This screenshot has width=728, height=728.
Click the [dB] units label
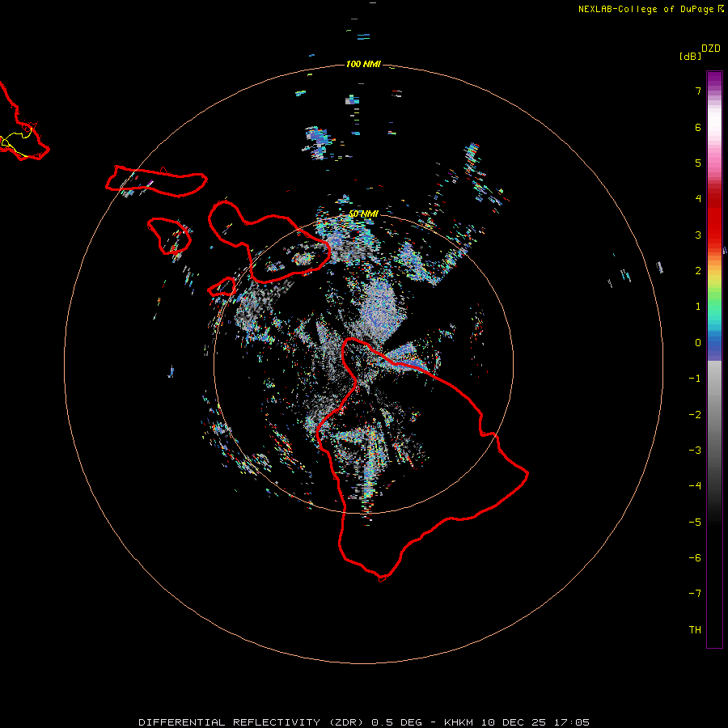[x=690, y=56]
